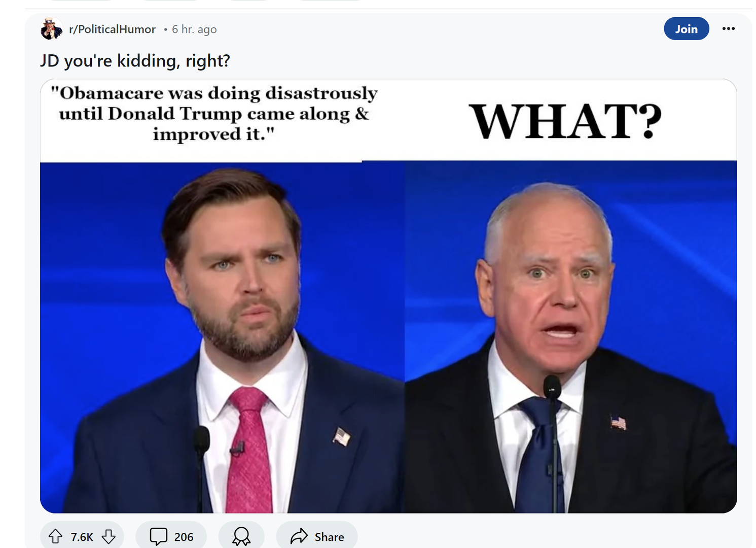Open the r/PoliticalHumor subreddit link
756x548 pixels.
[113, 29]
